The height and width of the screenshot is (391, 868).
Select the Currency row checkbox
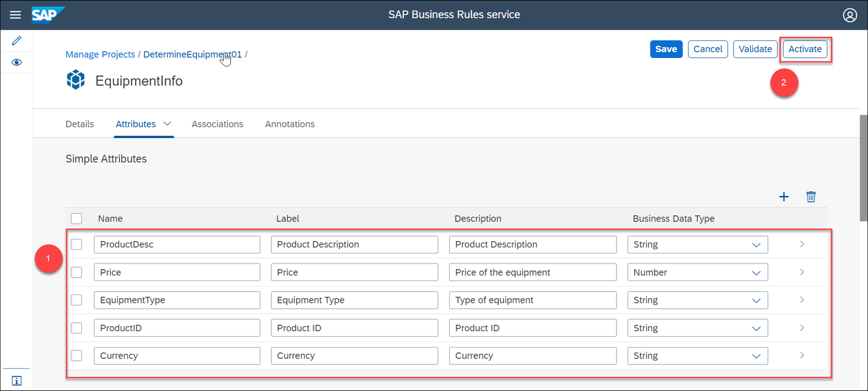77,355
